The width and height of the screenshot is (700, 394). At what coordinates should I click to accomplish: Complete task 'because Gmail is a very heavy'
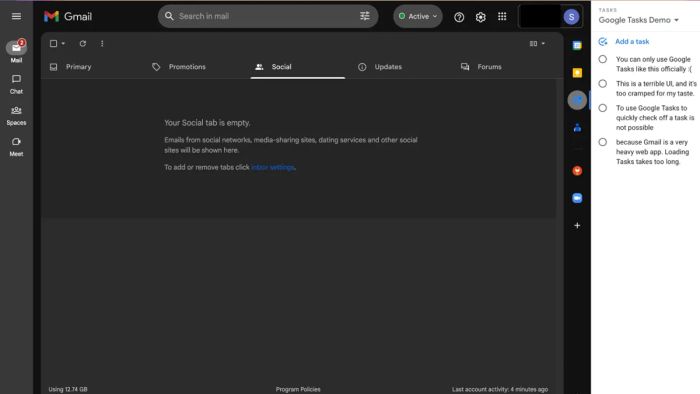603,142
